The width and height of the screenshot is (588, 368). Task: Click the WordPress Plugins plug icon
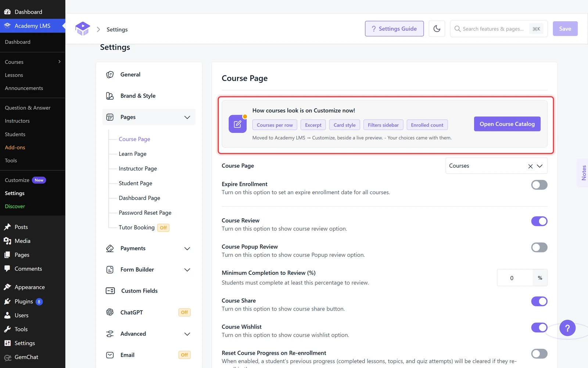(7, 301)
